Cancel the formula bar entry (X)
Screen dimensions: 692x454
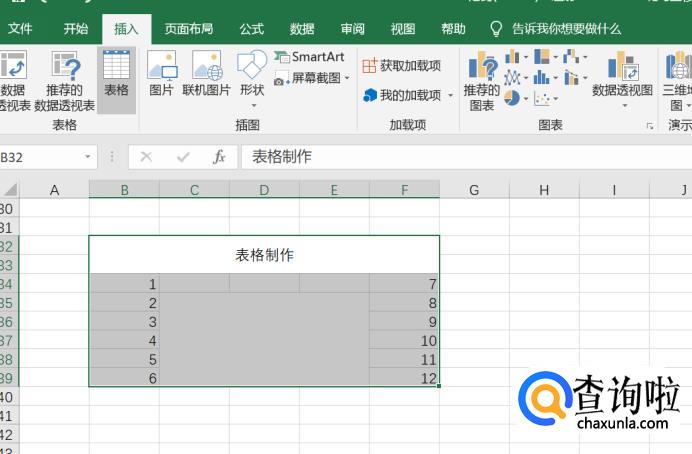click(146, 157)
